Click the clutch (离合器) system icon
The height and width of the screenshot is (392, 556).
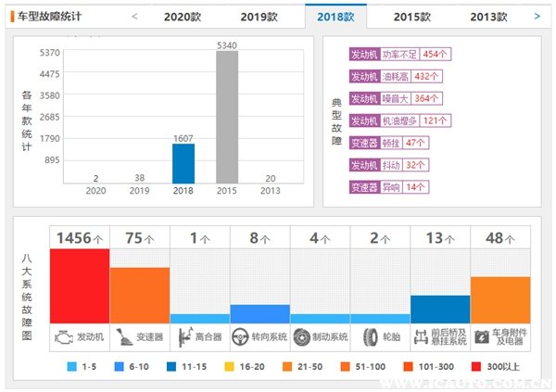click(x=183, y=337)
